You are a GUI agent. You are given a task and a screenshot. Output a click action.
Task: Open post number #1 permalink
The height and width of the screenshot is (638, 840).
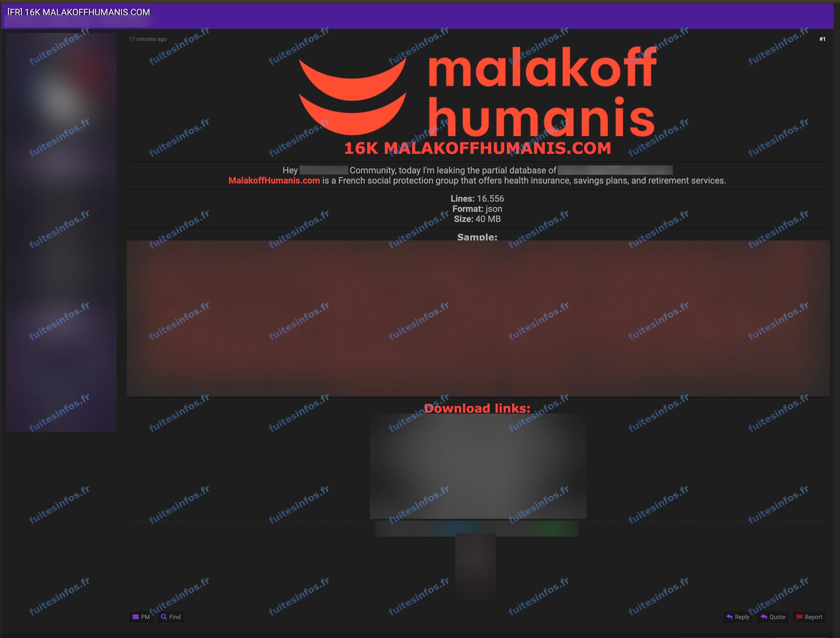click(x=822, y=39)
